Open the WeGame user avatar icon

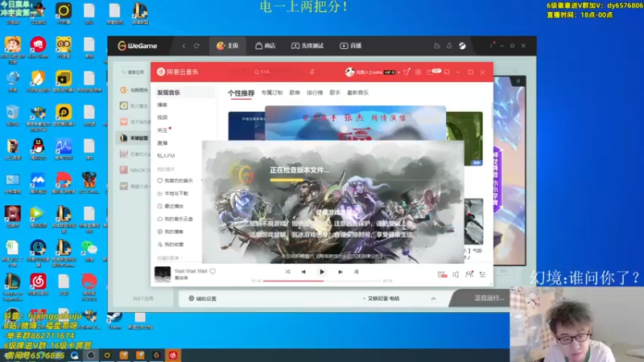462,46
